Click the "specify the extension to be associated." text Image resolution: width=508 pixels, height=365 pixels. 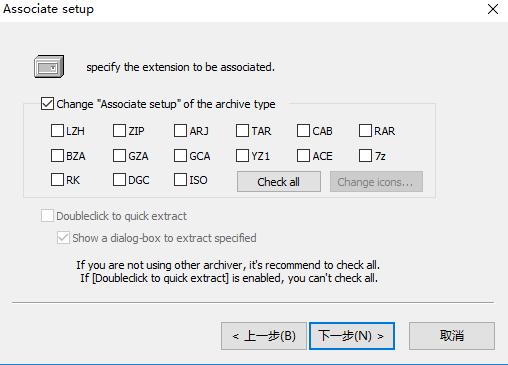coord(181,67)
